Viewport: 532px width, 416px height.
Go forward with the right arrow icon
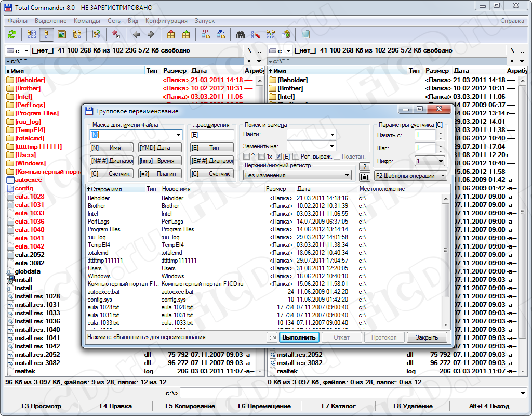point(151,34)
